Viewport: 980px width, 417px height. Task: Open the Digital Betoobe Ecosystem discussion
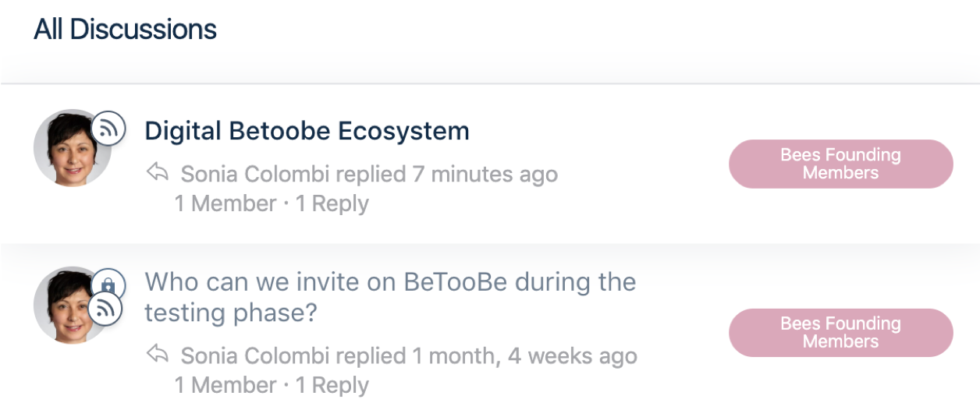pos(307,131)
